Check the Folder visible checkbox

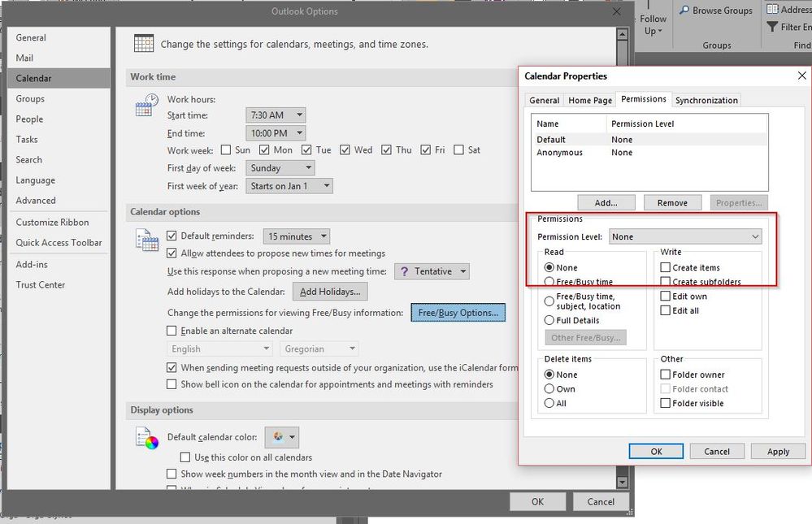point(666,403)
